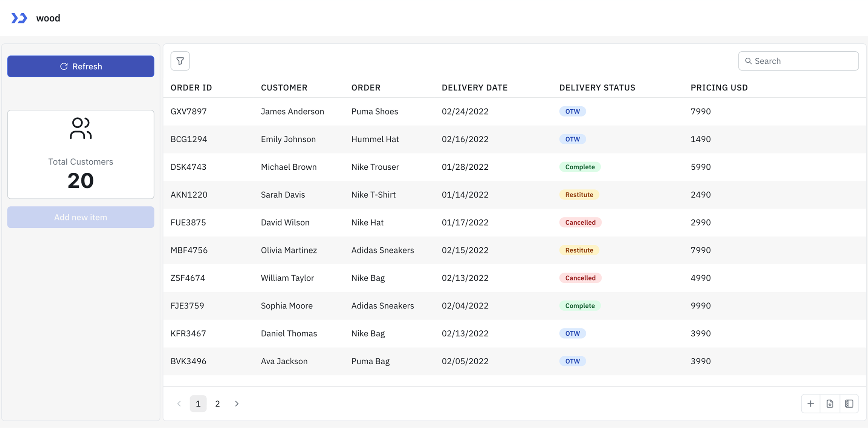868x428 pixels.
Task: Click the Restitute badge on Sarah Davis's order
Action: point(579,194)
